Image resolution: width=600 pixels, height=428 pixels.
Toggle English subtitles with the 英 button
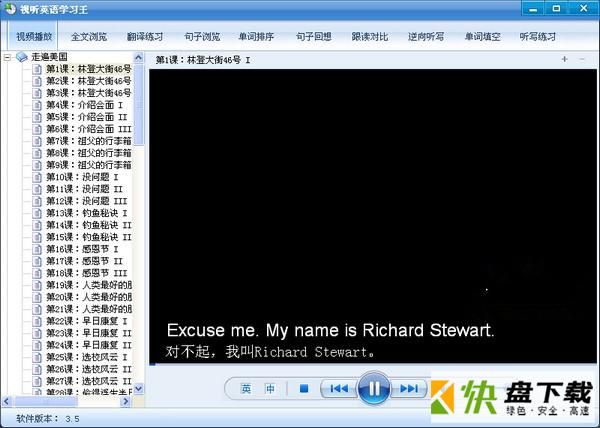pos(246,389)
